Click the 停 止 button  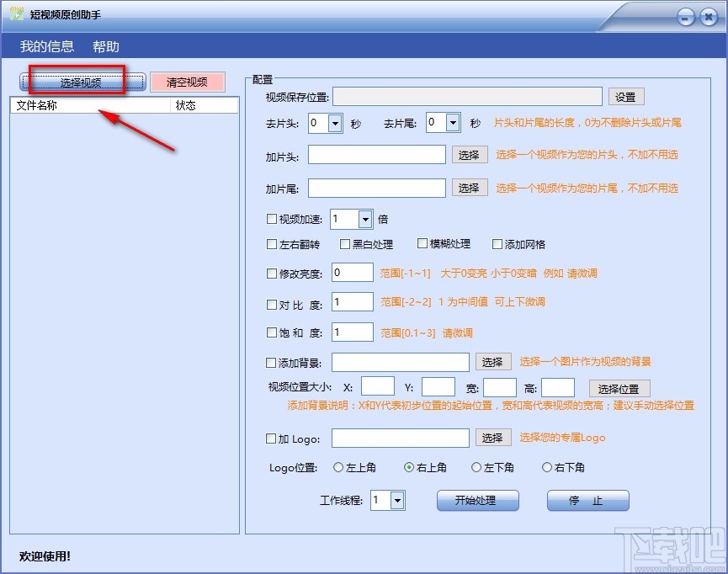587,501
